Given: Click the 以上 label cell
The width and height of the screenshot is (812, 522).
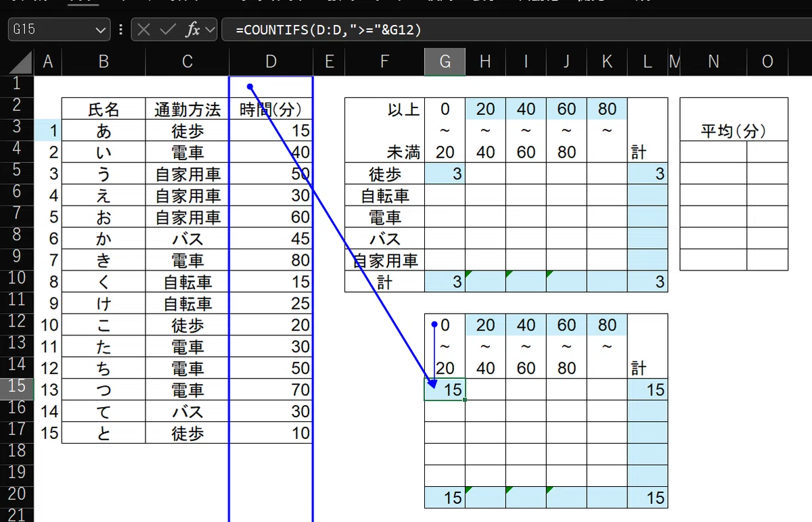Looking at the screenshot, I should 384,110.
